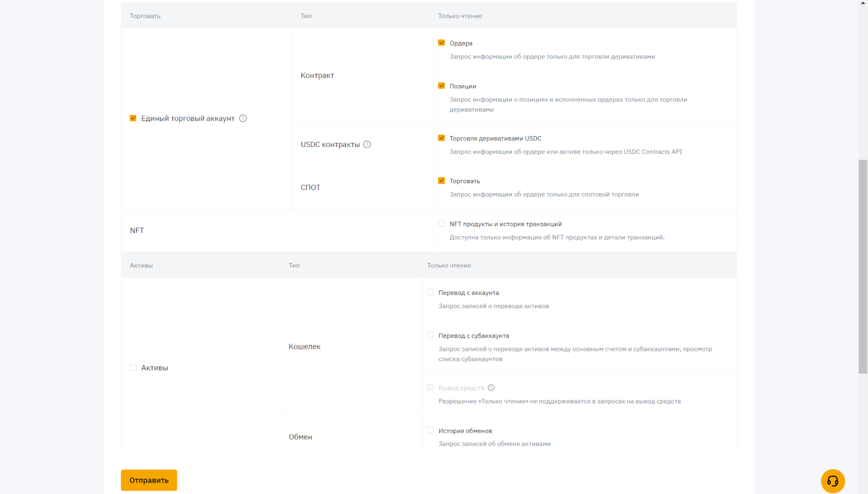This screenshot has height=494, width=868.
Task: Click the NFT row label
Action: (137, 230)
